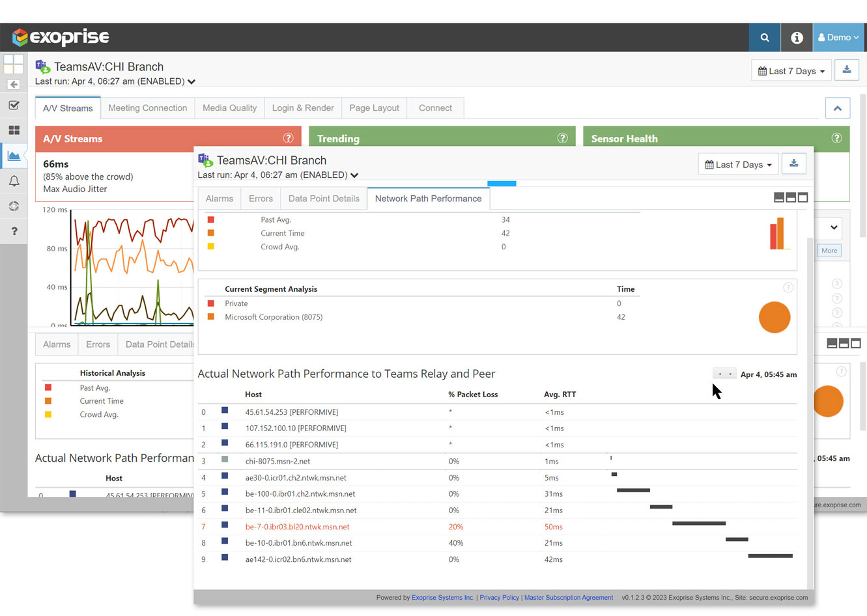This screenshot has height=616, width=867.
Task: Open Master Subscription Agreement link
Action: pyautogui.click(x=569, y=598)
